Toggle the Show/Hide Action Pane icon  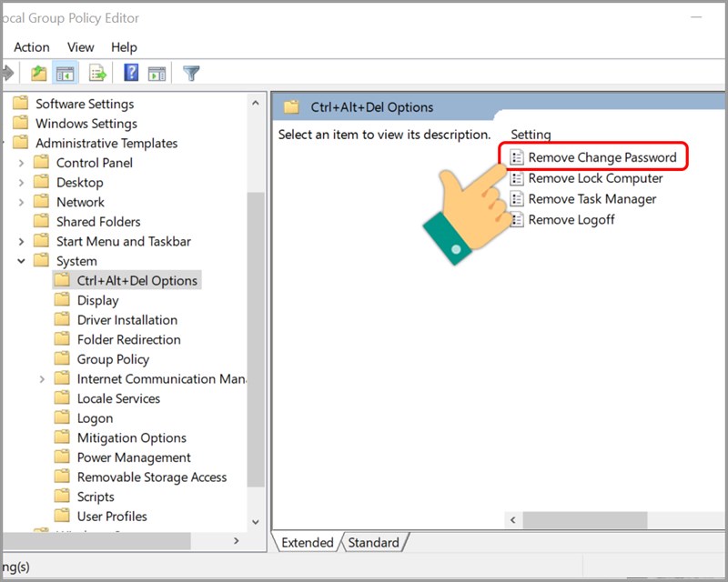tap(157, 73)
